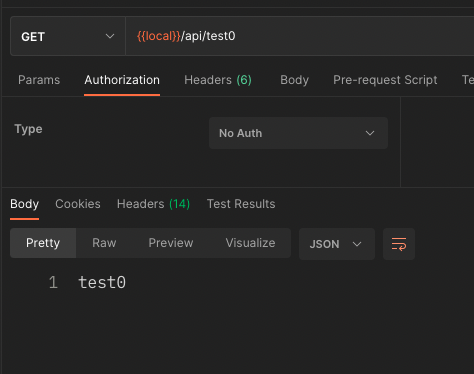This screenshot has height=374, width=474.
Task: Expand the No Auth type dropdown
Action: 298,133
